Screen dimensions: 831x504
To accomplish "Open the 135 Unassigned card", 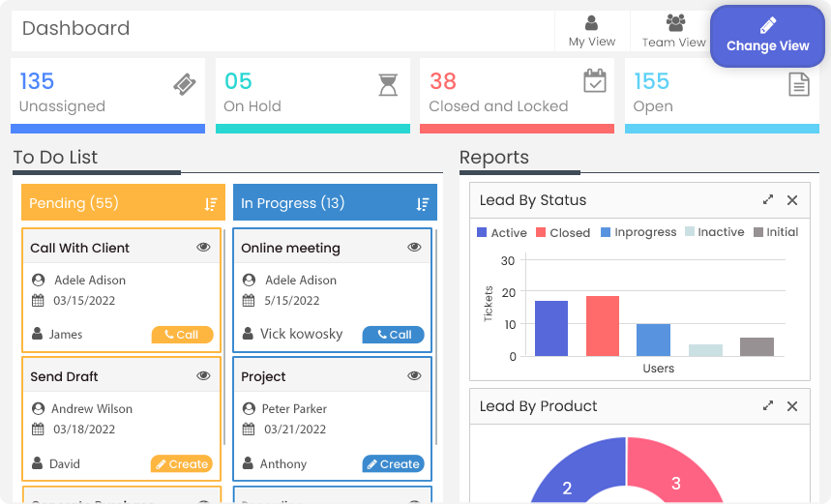I will [x=107, y=96].
